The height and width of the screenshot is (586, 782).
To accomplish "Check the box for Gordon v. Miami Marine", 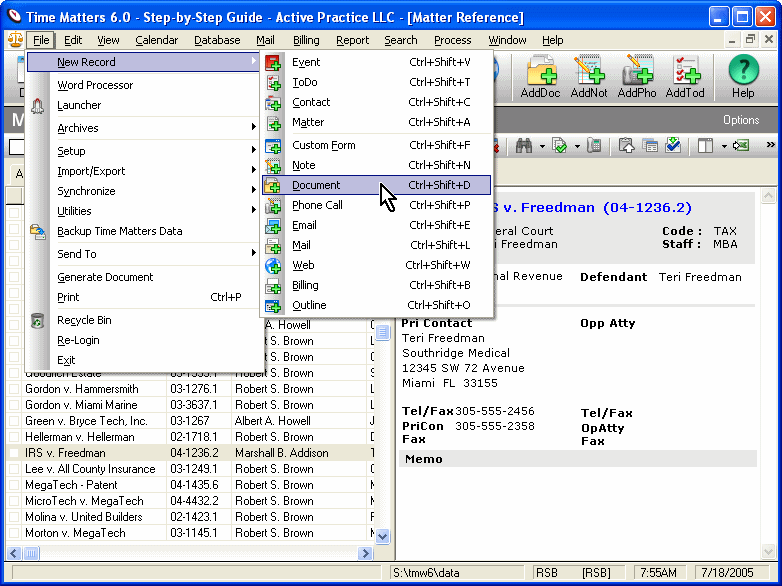I will click(14, 405).
